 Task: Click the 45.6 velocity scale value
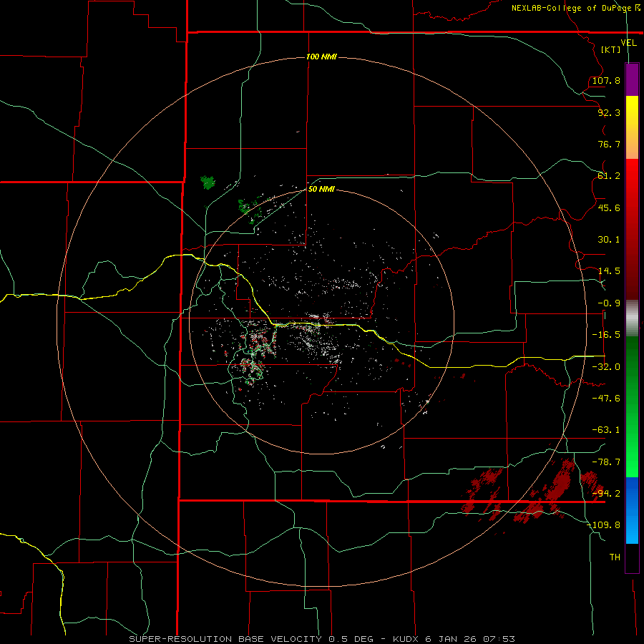pyautogui.click(x=609, y=208)
